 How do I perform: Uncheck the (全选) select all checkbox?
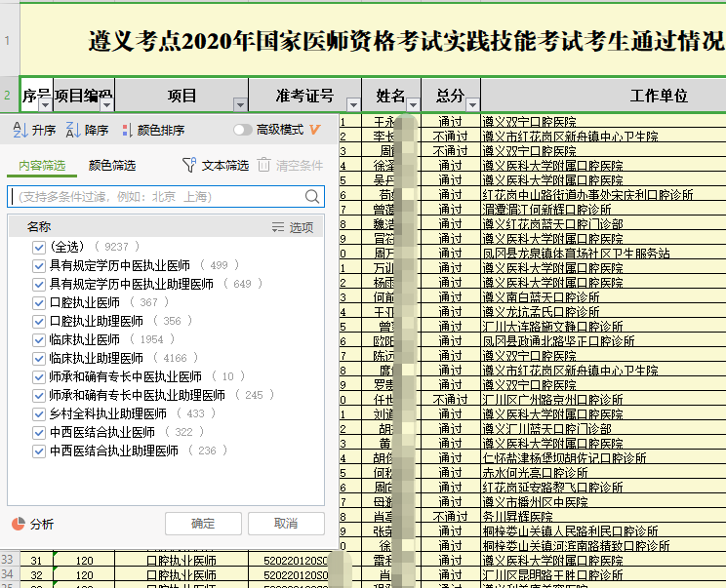coord(39,247)
